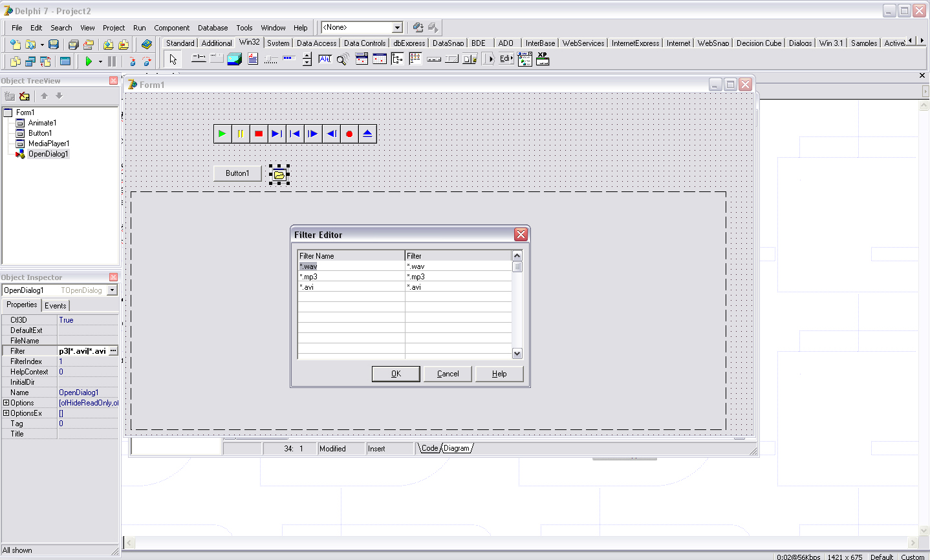Select Animate1 in Object TreeView
This screenshot has width=930, height=560.
(x=42, y=123)
